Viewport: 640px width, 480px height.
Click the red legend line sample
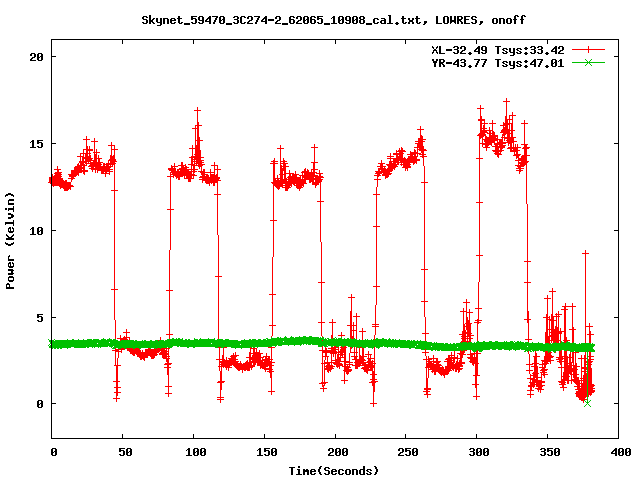(588, 50)
